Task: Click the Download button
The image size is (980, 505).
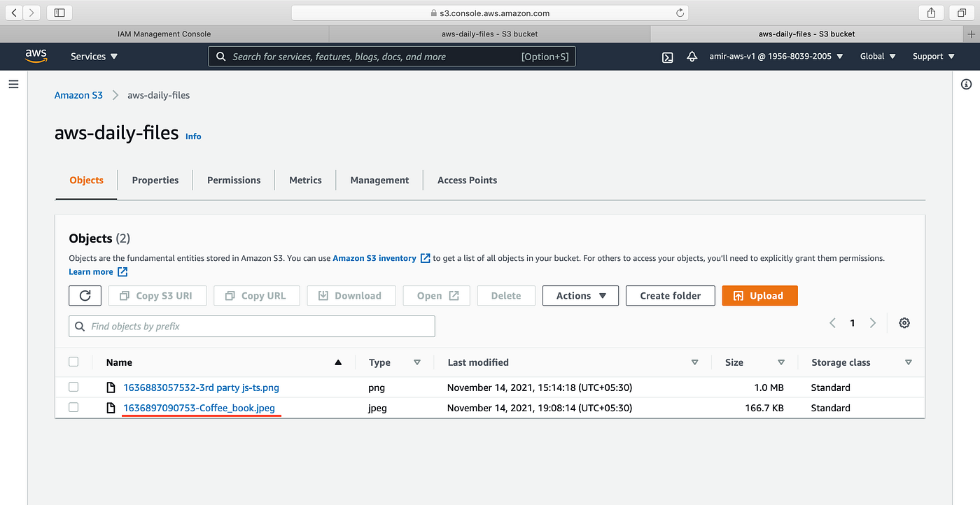Action: (x=351, y=296)
